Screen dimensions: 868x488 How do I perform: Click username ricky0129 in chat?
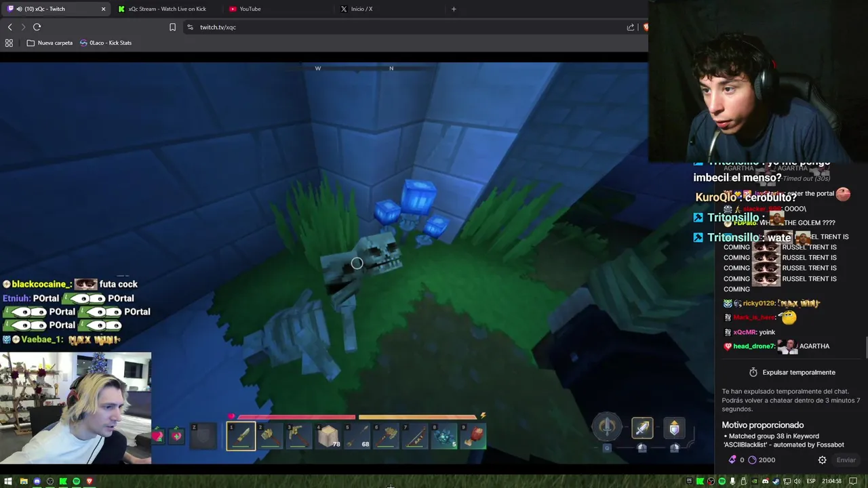click(x=759, y=304)
